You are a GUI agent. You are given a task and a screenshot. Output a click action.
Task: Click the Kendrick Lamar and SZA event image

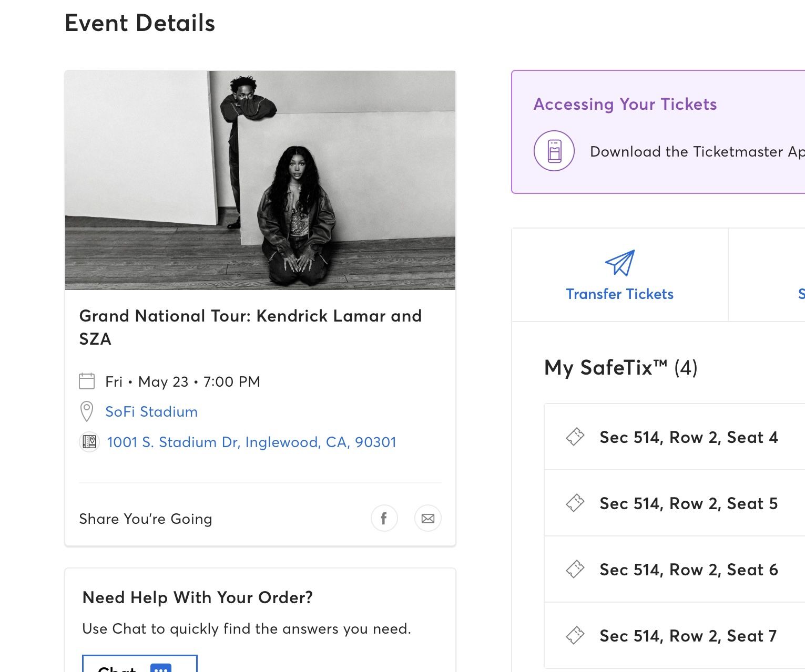(x=260, y=180)
